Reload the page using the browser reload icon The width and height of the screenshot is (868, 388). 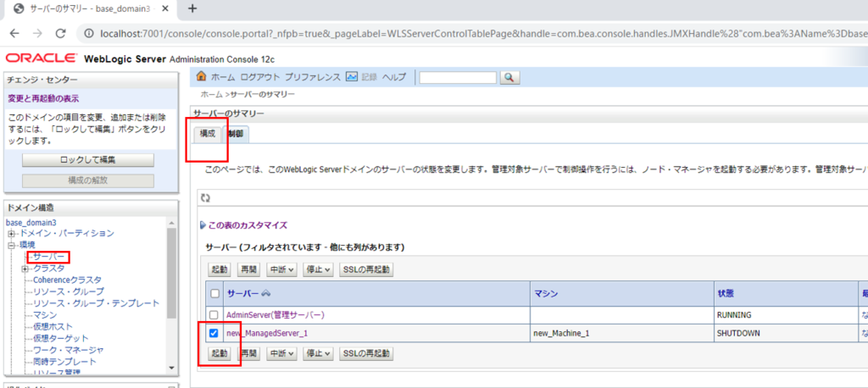pyautogui.click(x=60, y=33)
